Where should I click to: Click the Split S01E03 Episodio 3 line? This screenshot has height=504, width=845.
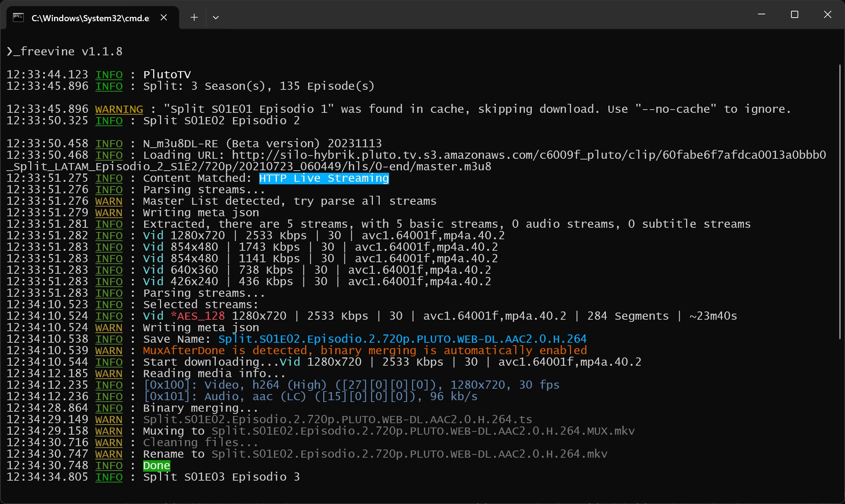[x=221, y=477]
